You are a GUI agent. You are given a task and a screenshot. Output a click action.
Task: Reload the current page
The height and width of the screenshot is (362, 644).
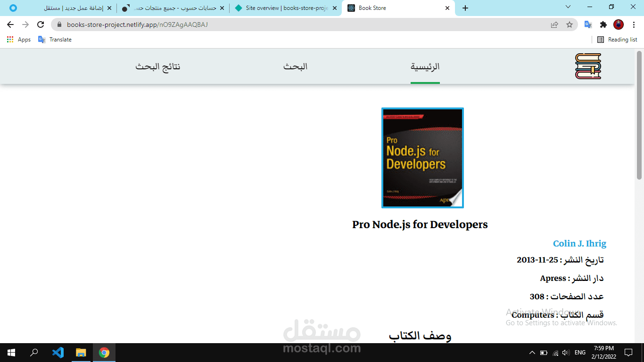click(x=41, y=25)
